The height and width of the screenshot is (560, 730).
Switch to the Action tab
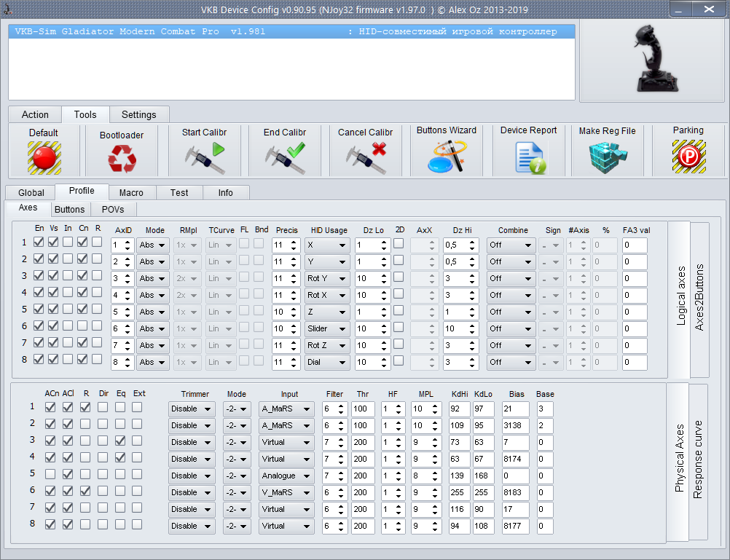point(35,114)
